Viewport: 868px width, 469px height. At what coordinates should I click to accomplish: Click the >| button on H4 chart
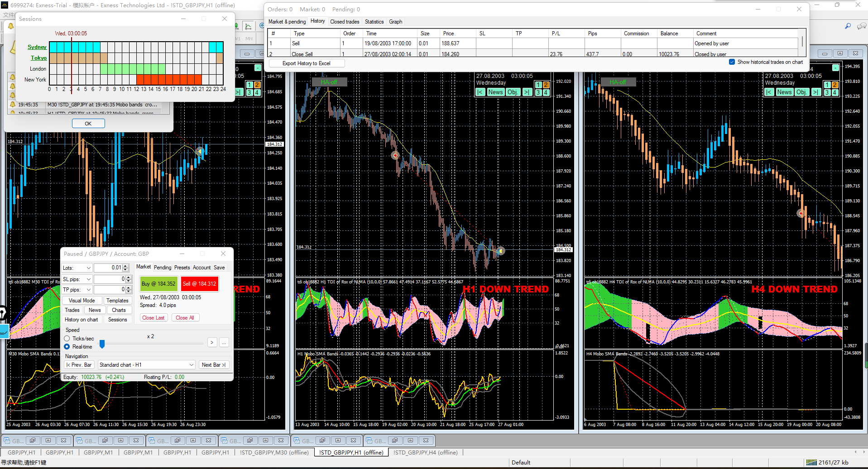[x=815, y=92]
